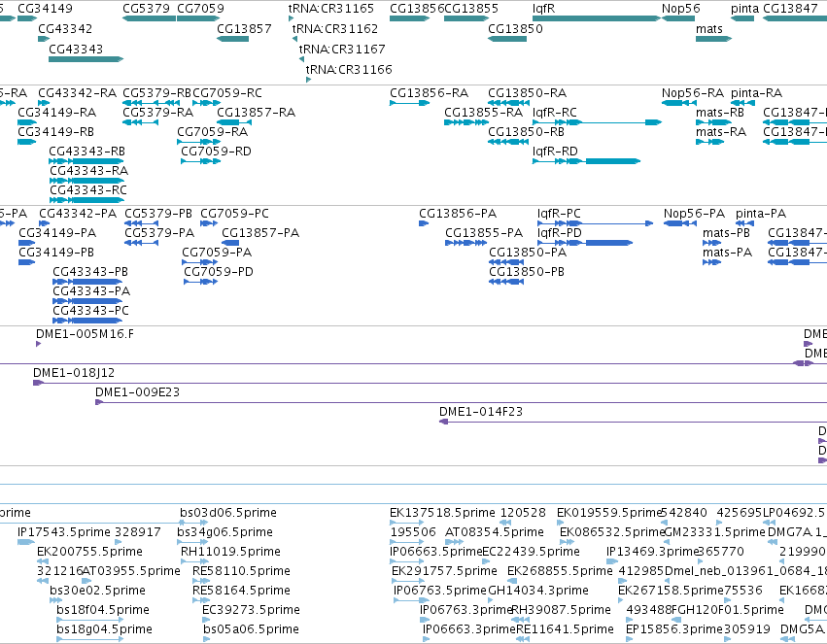Open transcript pinta-RA
This screenshot has height=644, width=827.
tap(757, 93)
